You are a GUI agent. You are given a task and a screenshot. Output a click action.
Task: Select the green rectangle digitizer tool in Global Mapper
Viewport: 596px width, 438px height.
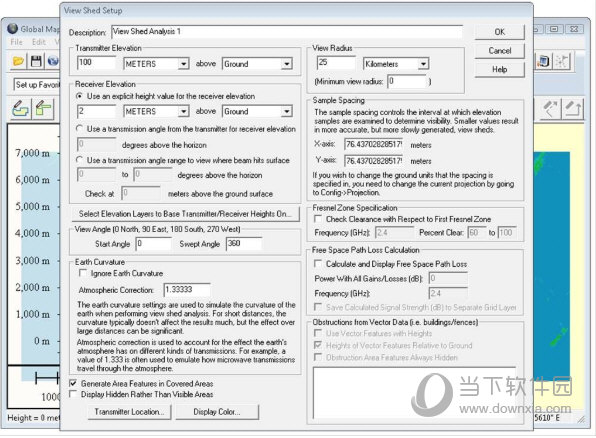point(43,110)
